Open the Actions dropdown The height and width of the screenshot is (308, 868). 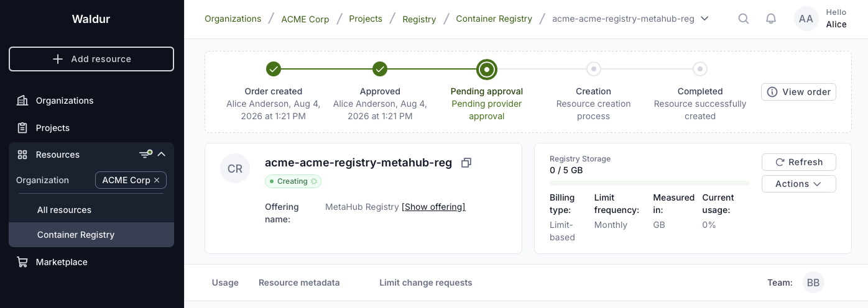click(798, 184)
